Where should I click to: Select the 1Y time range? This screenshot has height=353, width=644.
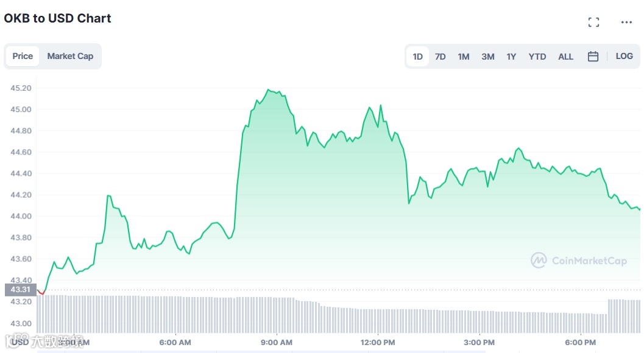point(511,57)
